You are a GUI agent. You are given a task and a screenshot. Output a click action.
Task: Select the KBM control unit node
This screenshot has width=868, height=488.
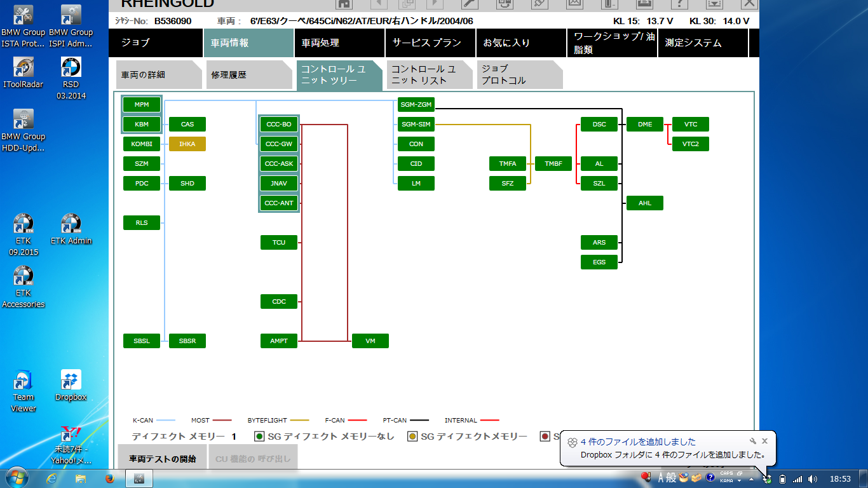click(x=142, y=125)
